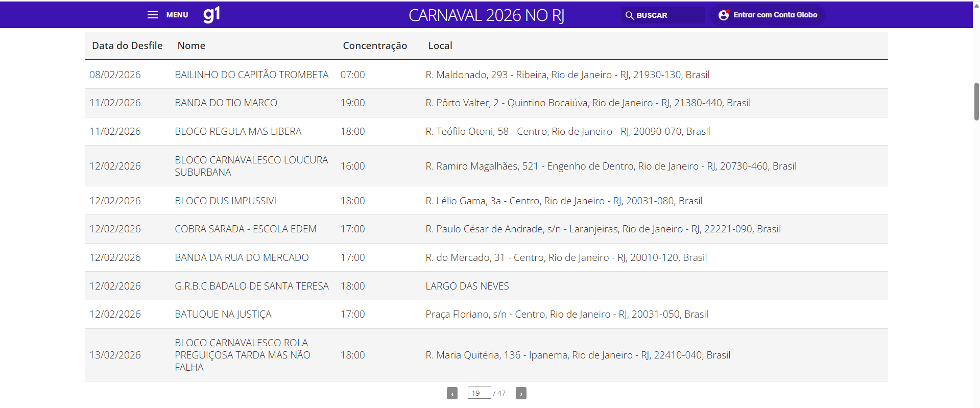980x408 pixels.
Task: Click the page number input box
Action: click(x=479, y=393)
